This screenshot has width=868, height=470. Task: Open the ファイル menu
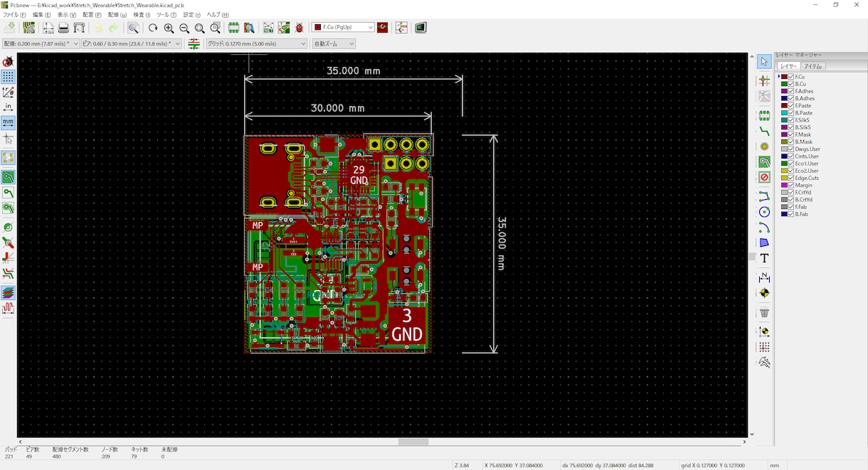click(14, 15)
